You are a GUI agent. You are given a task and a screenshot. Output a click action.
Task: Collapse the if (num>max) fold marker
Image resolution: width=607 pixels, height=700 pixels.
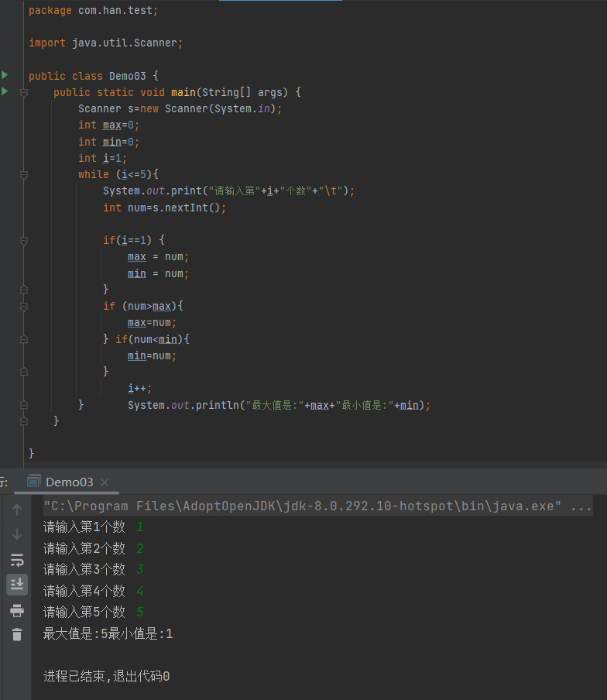click(x=24, y=307)
